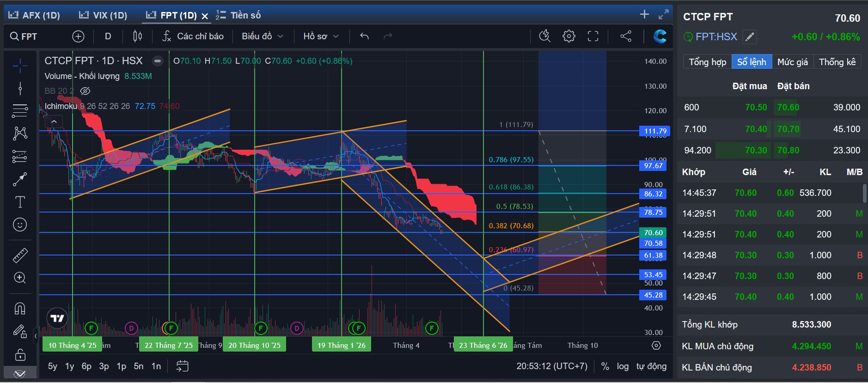Select the Sổ lệnh tab
Viewport: 868px width, 383px height.
pos(752,62)
